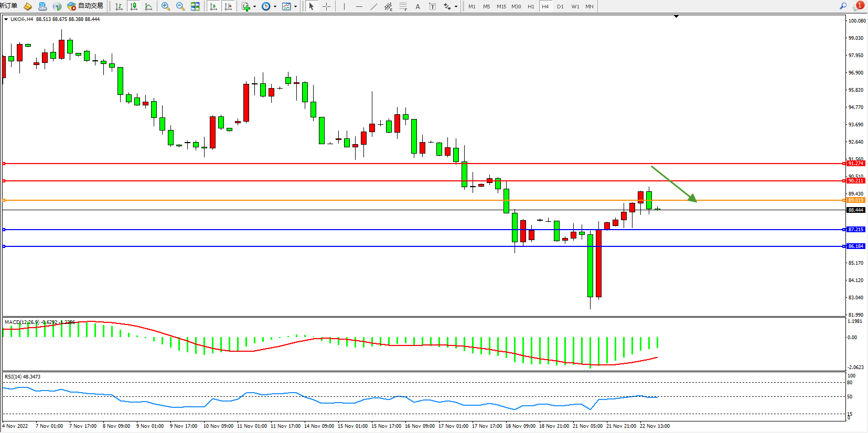Toggle the chart auto scroll button
The width and height of the screenshot is (868, 433).
click(x=213, y=6)
